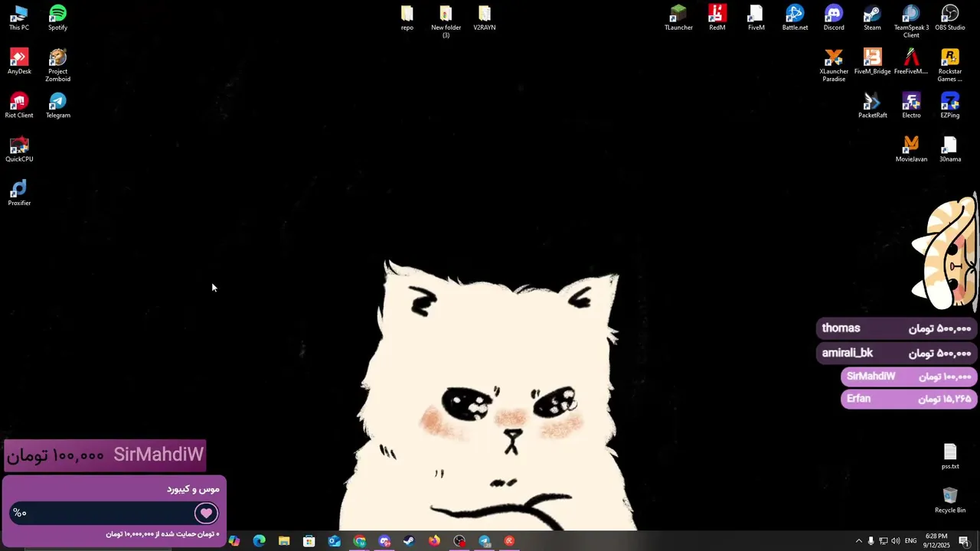Open OBS Studio desktop shortcut
Image resolution: width=980 pixels, height=551 pixels.
click(x=950, y=18)
